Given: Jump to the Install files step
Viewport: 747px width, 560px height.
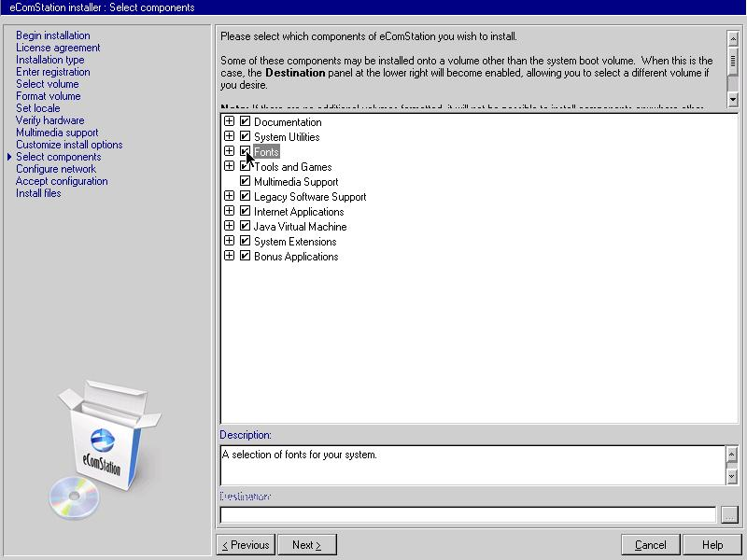Looking at the screenshot, I should pyautogui.click(x=38, y=193).
